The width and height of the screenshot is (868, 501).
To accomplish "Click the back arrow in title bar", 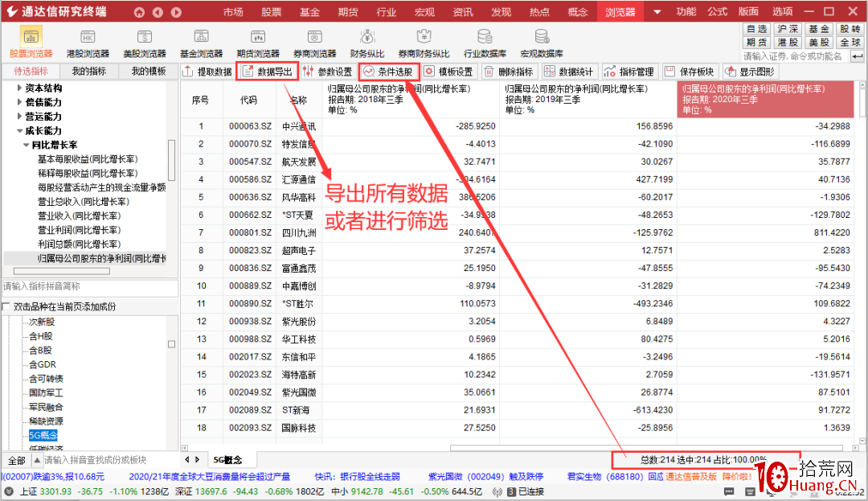I will pos(158,12).
